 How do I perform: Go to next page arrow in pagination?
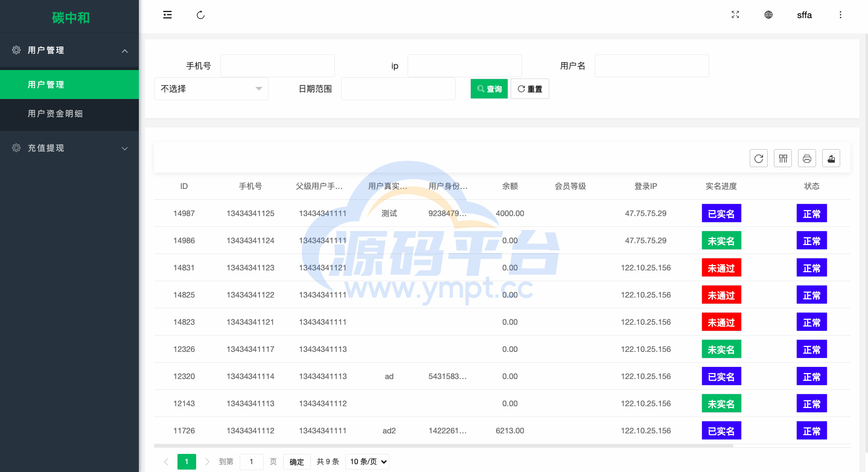tap(207, 462)
